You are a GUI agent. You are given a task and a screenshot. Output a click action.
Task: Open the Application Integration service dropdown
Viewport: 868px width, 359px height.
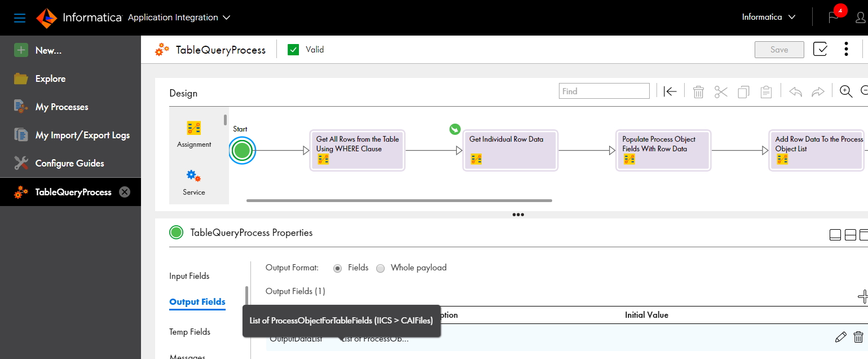[179, 17]
